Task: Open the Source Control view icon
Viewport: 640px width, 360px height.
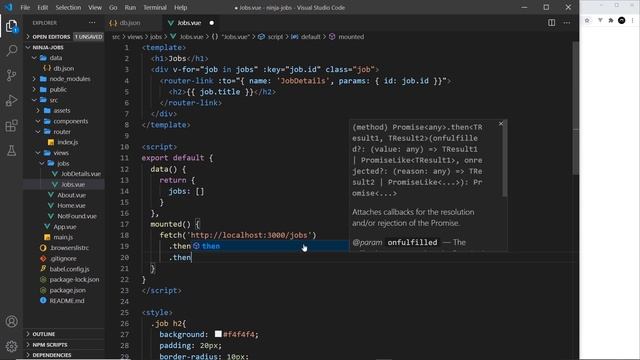Action: coord(11,75)
